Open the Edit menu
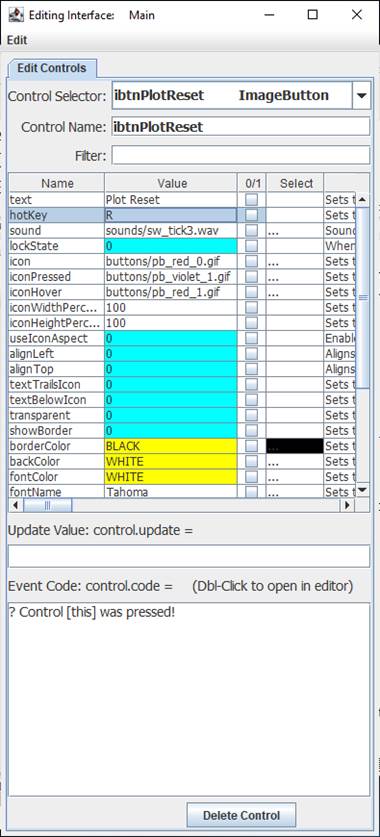The image size is (380, 837). (17, 41)
